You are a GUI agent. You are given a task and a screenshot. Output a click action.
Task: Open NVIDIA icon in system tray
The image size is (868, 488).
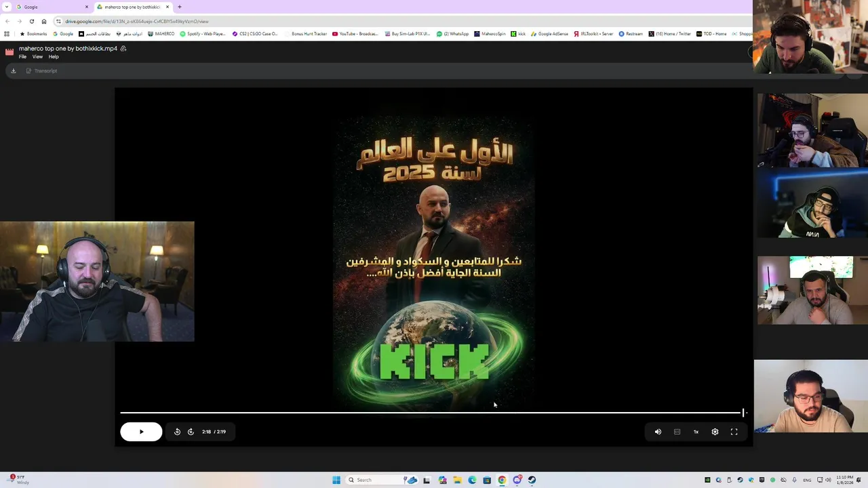pos(707,480)
